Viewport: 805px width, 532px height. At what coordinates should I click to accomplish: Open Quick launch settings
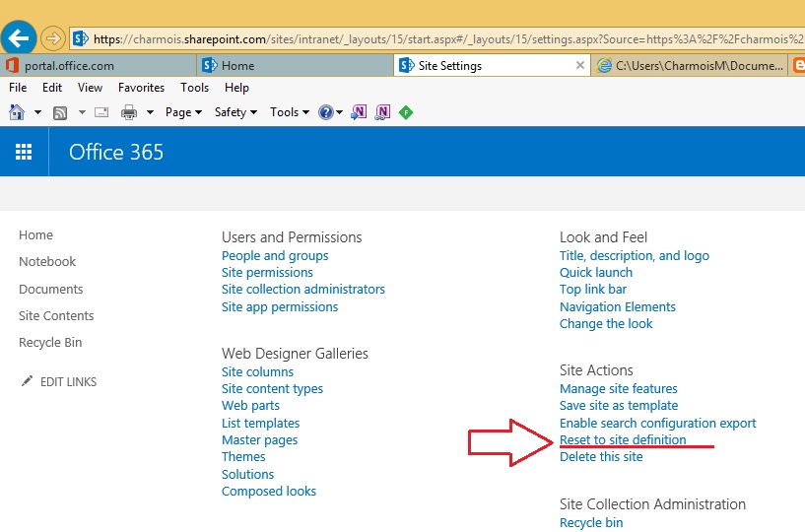tap(595, 273)
